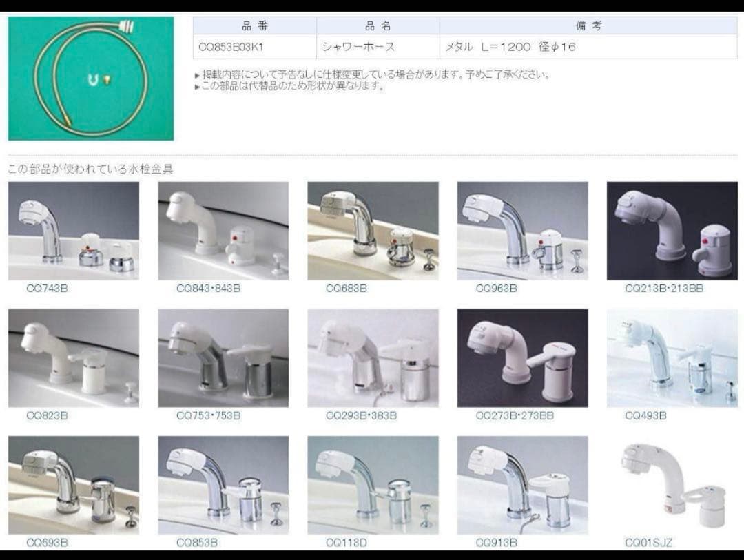The image size is (744, 560).
Task: Click the CQ273B・273BB label text
Action: (515, 416)
